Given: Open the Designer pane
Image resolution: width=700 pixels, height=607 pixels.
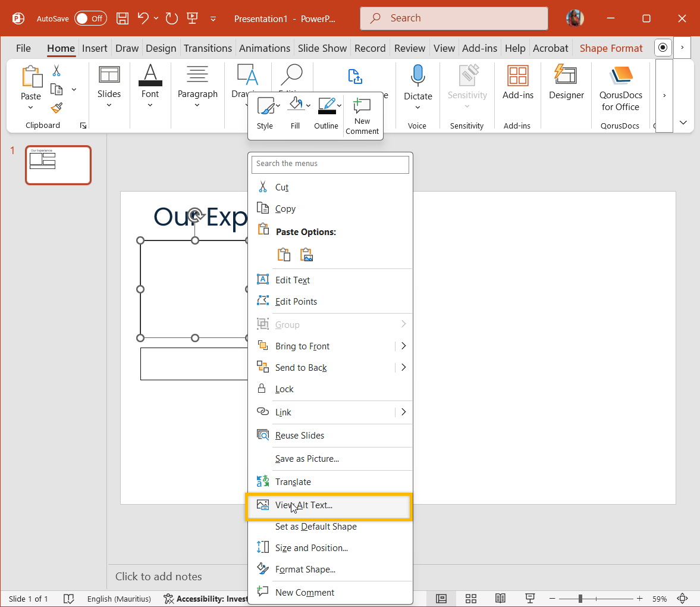Looking at the screenshot, I should pos(566,83).
